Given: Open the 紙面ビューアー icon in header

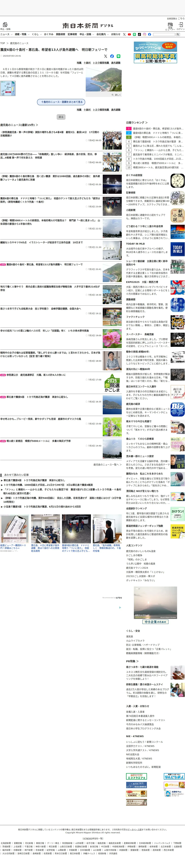Looking at the screenshot, I should [x=170, y=25].
